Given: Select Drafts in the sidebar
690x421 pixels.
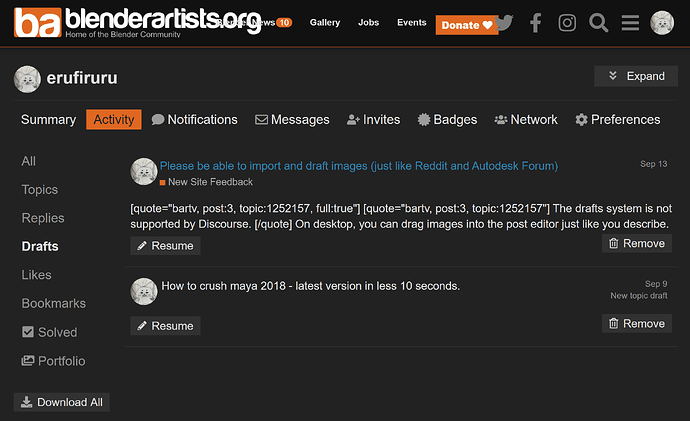Looking at the screenshot, I should [x=40, y=246].
